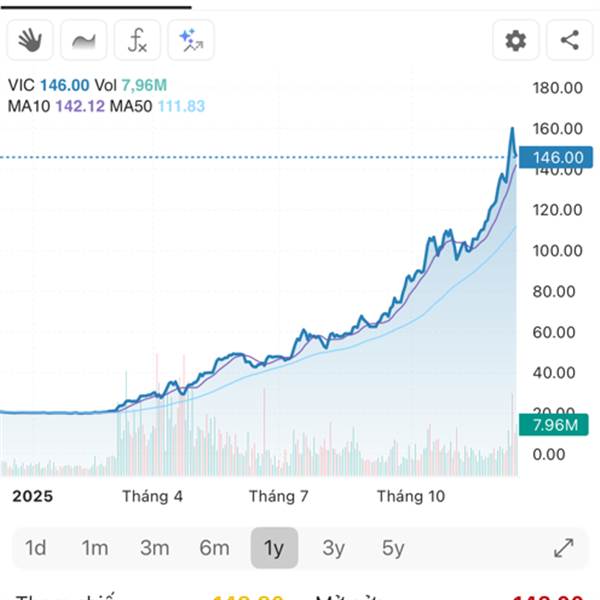This screenshot has width=600, height=600.
Task: Switch the chart type using area icon
Action: 84,41
